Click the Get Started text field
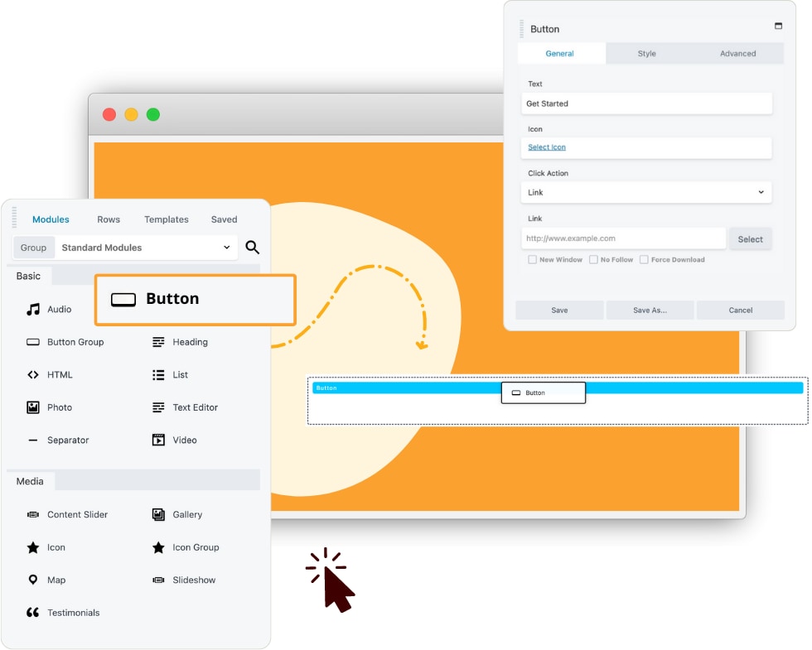Image resolution: width=812 pixels, height=650 pixels. click(x=646, y=104)
